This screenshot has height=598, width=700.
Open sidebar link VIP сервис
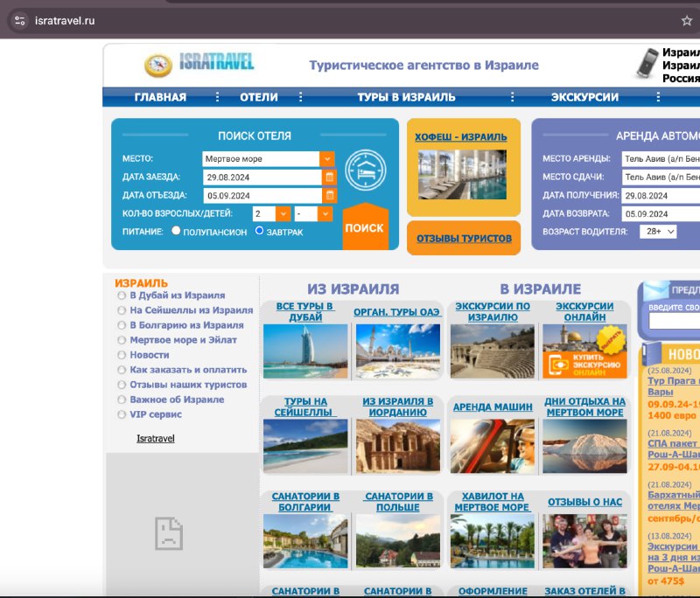[156, 414]
